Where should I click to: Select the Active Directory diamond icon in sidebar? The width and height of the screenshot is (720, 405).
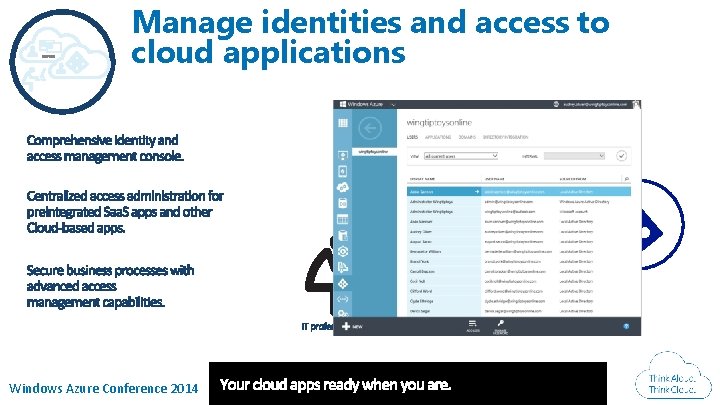343,284
